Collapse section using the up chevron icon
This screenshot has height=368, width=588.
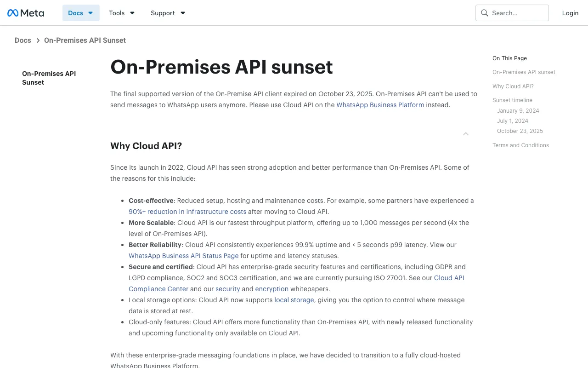tap(466, 134)
